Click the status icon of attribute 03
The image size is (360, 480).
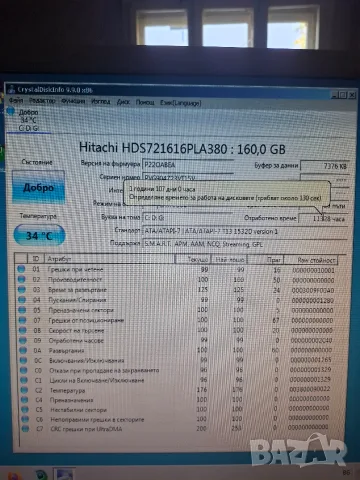click(22, 289)
